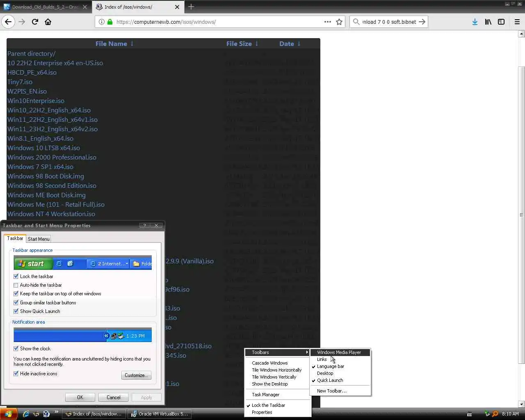
Task: Go back using the browser back arrow
Action: (8, 22)
